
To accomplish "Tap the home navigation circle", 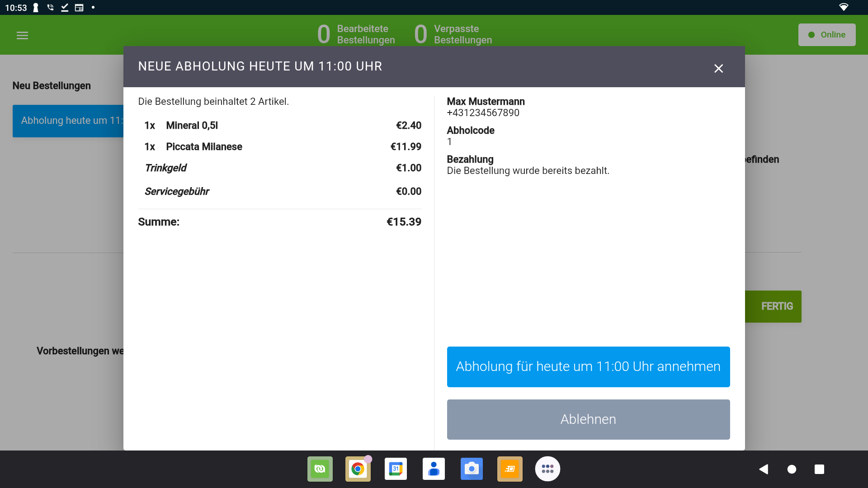I will click(x=792, y=469).
